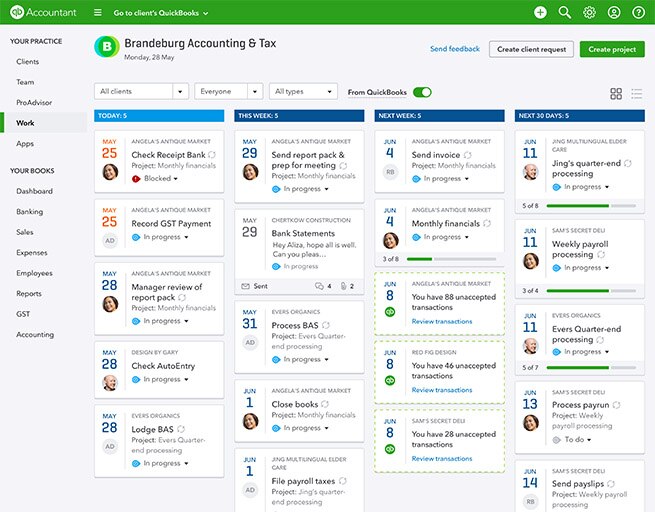Switch to grid card view
655x512 pixels.
(x=616, y=94)
